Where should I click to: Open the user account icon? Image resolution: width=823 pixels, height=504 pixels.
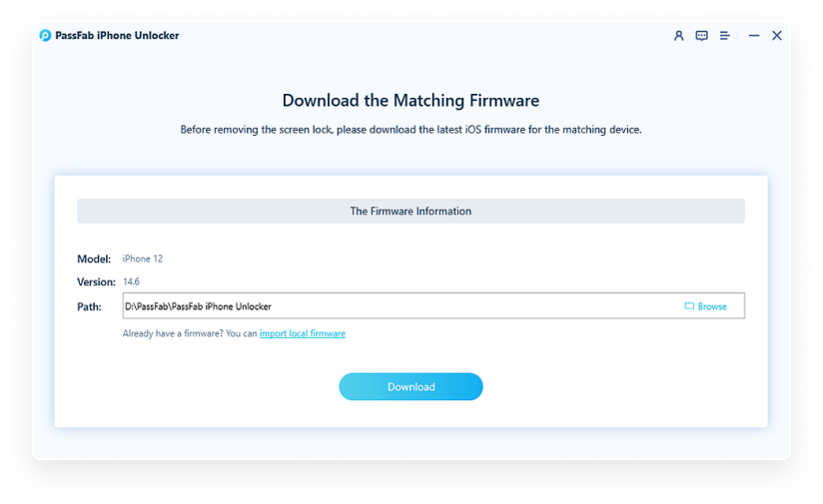click(x=678, y=36)
